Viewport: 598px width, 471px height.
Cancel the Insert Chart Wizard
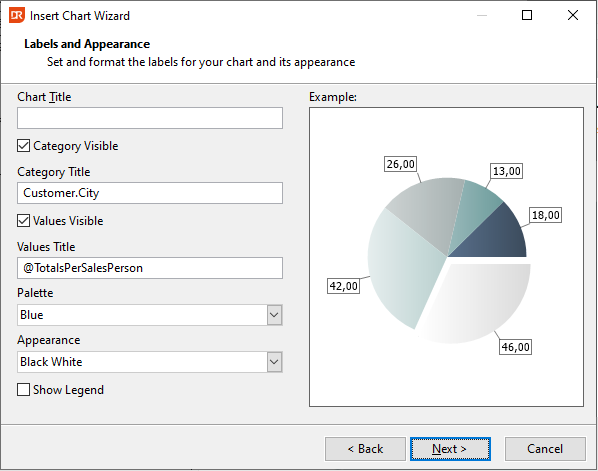pyautogui.click(x=545, y=449)
